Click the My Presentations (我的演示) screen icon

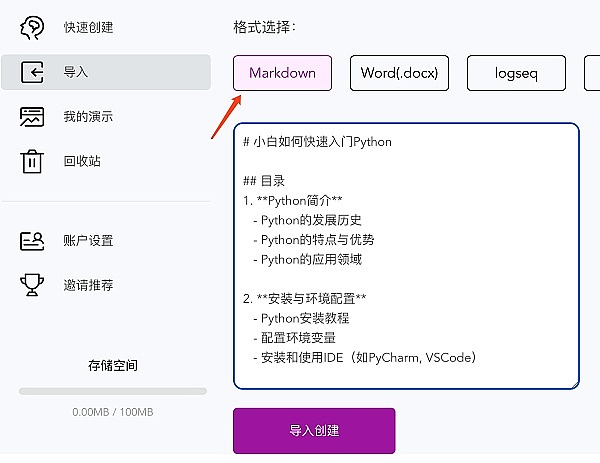tap(32, 117)
